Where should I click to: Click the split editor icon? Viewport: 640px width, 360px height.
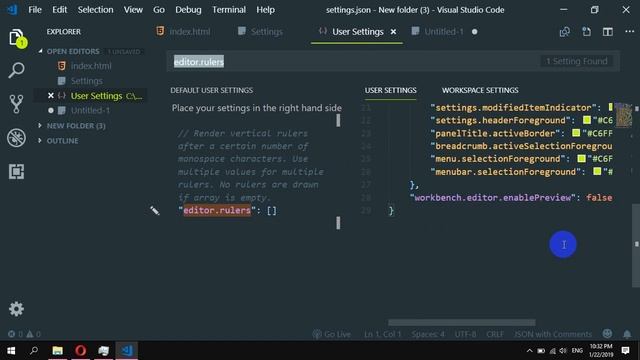pyautogui.click(x=608, y=31)
